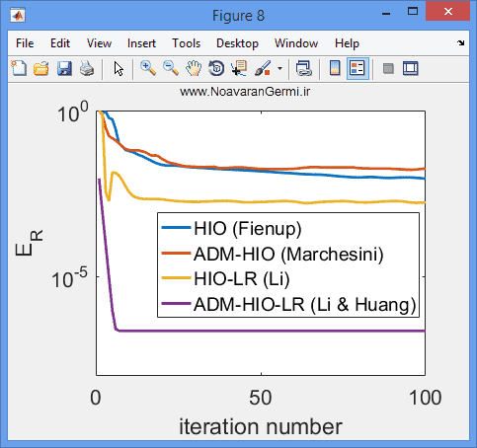Screen dimensions: 477x448
Task: Select the Brush/Select Data tool
Action: (263, 68)
